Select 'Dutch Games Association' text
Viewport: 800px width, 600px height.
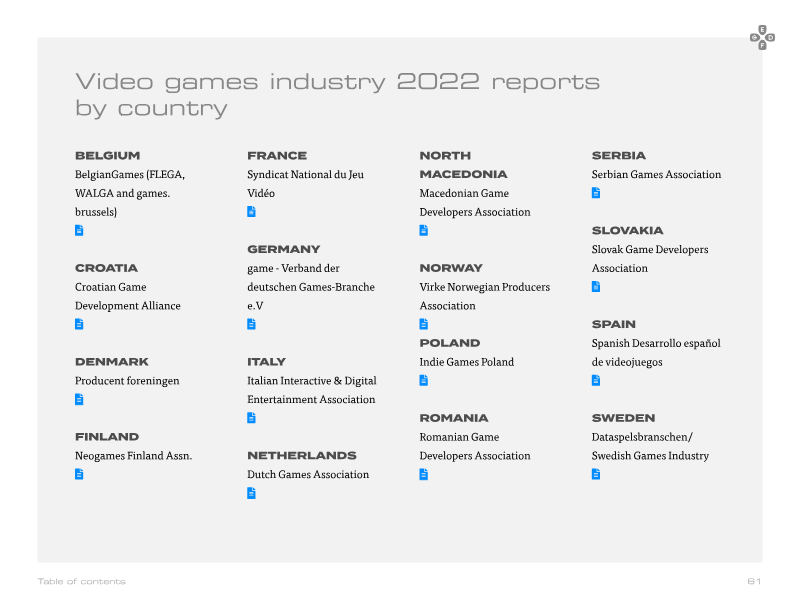pyautogui.click(x=308, y=474)
